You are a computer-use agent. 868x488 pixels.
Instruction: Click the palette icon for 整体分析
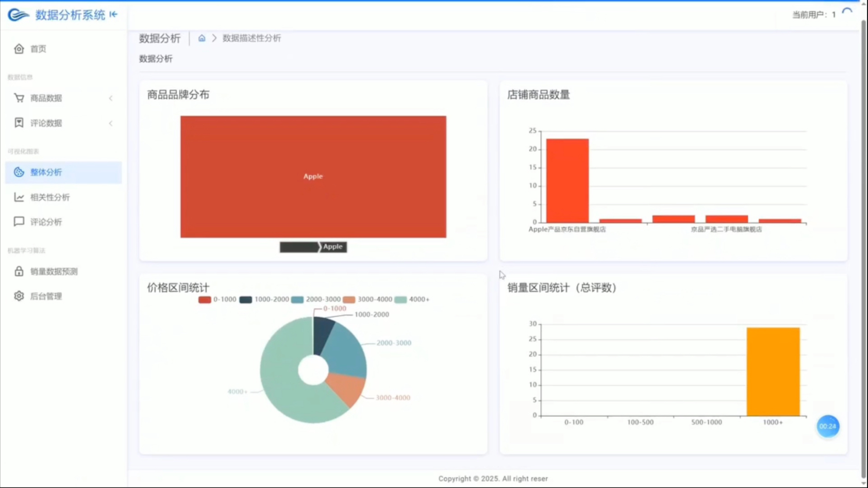[x=19, y=172]
